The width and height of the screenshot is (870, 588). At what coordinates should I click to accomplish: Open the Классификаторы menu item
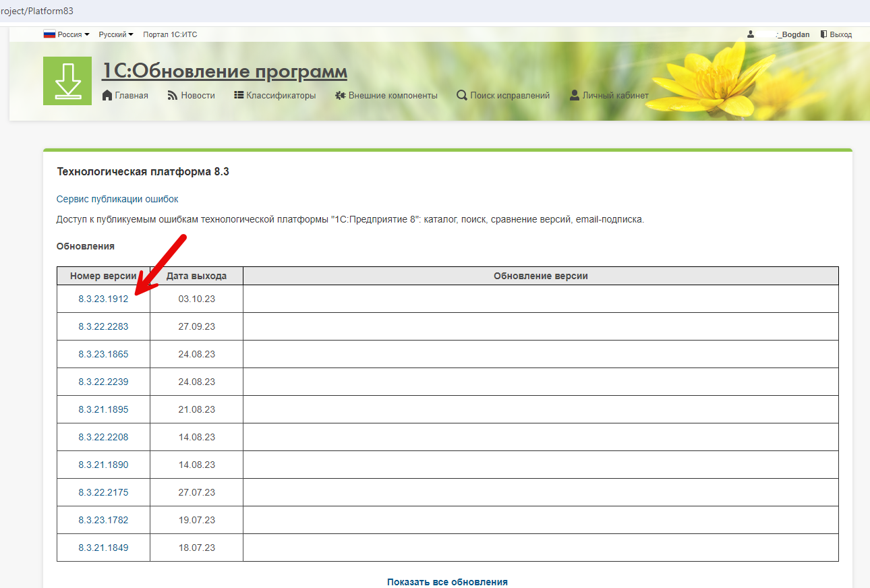pos(281,96)
